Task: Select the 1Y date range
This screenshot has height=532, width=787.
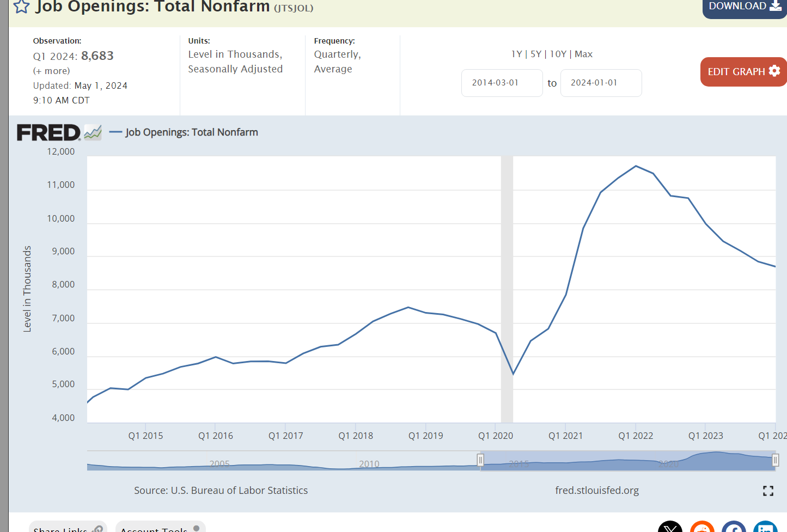Action: 516,54
